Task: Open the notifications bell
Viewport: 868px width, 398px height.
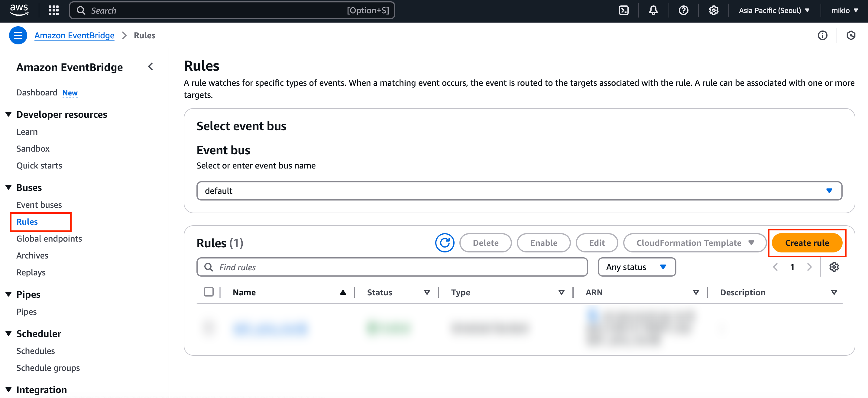Action: 653,11
